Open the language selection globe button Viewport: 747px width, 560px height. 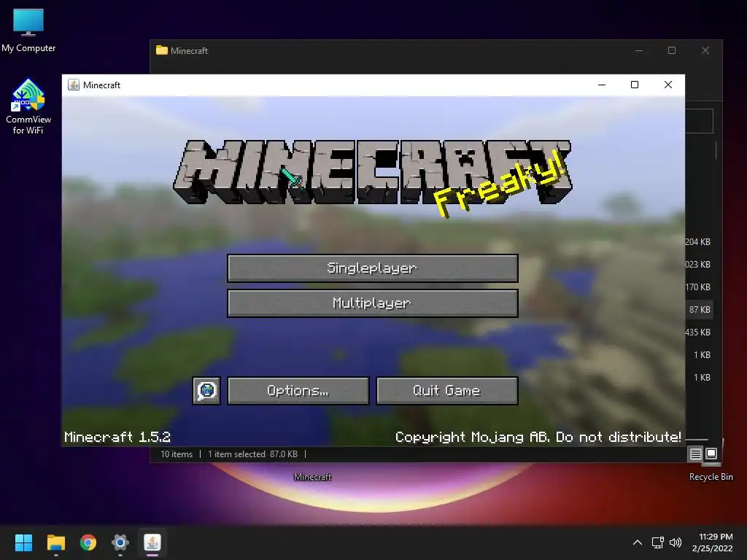tap(206, 391)
